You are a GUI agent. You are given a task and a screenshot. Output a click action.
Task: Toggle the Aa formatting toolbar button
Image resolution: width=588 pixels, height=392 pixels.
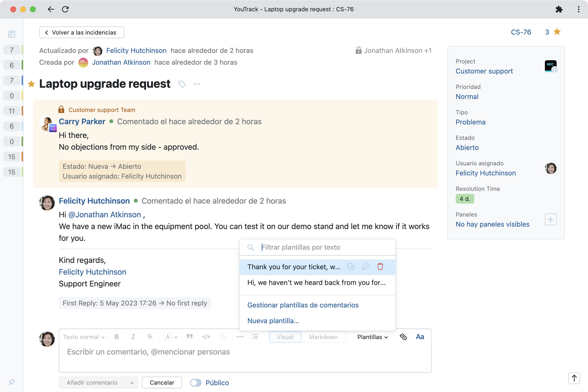tap(420, 337)
